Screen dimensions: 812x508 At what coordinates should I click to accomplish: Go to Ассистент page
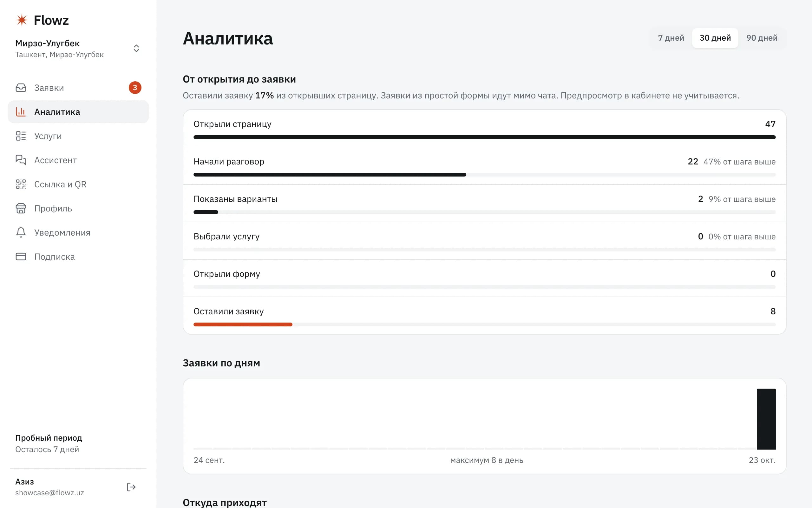click(78, 160)
